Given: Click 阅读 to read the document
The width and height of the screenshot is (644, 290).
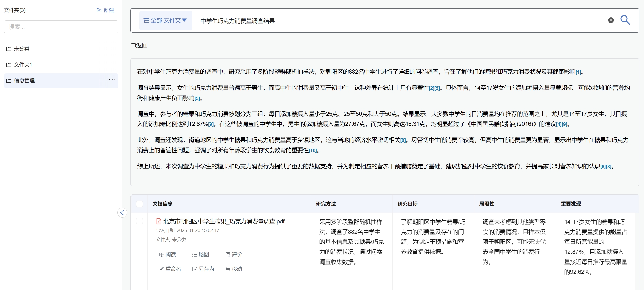Looking at the screenshot, I should 167,254.
